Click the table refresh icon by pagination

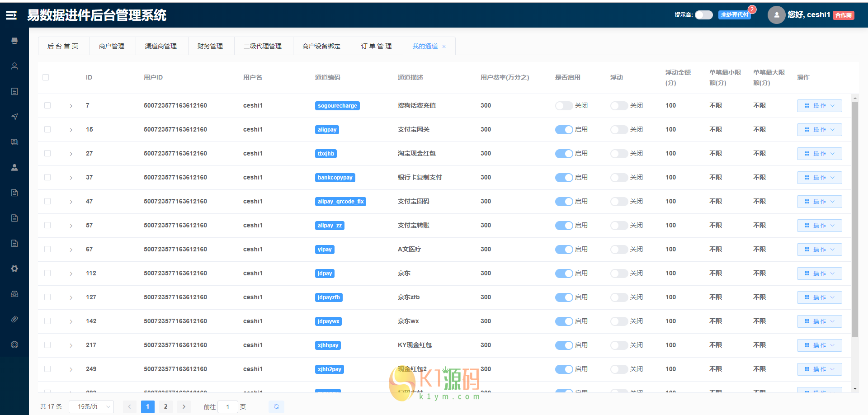pos(276,406)
